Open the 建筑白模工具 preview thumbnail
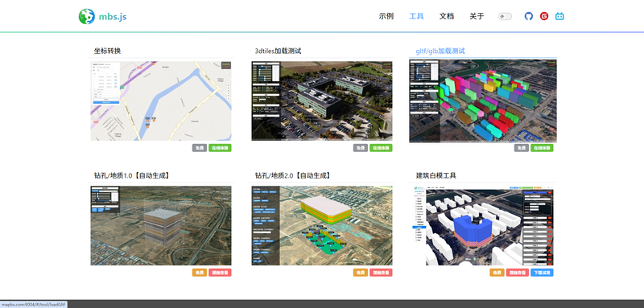The width and height of the screenshot is (644, 308). pyautogui.click(x=483, y=225)
